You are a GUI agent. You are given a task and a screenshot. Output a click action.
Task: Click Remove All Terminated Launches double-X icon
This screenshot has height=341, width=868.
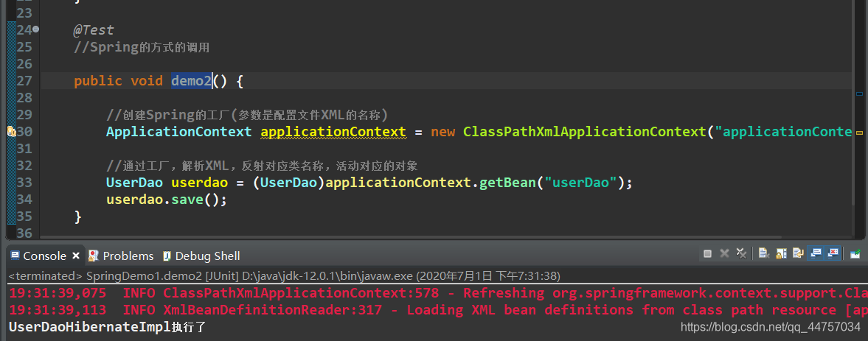pos(741,253)
